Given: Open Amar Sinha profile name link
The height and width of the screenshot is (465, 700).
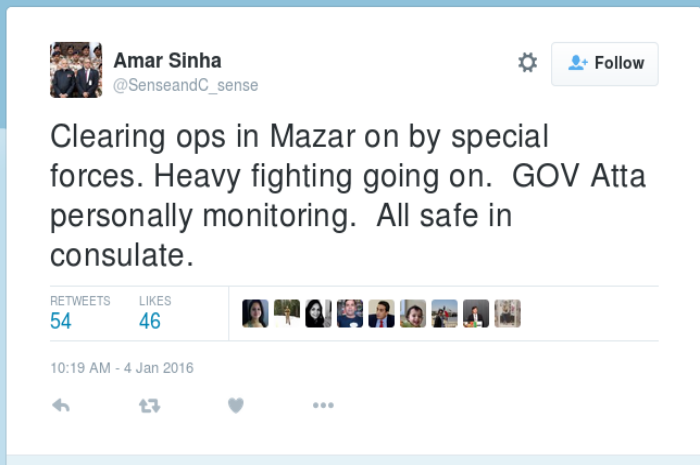Looking at the screenshot, I should click(167, 61).
